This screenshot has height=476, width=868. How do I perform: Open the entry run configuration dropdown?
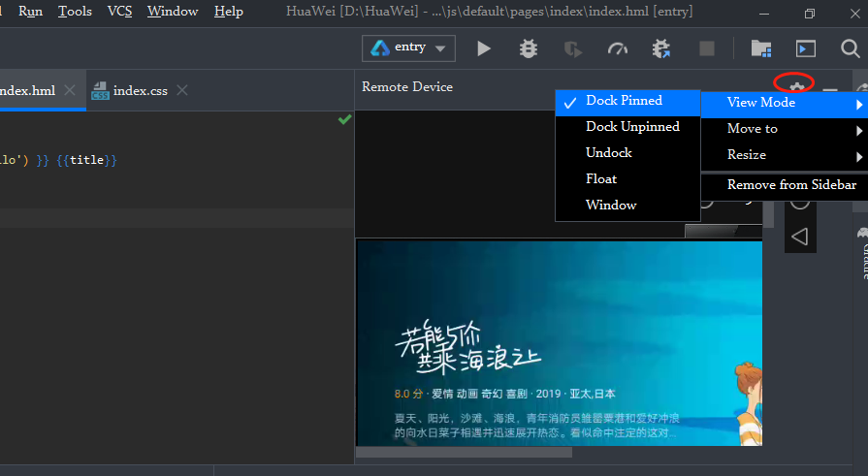pyautogui.click(x=408, y=48)
